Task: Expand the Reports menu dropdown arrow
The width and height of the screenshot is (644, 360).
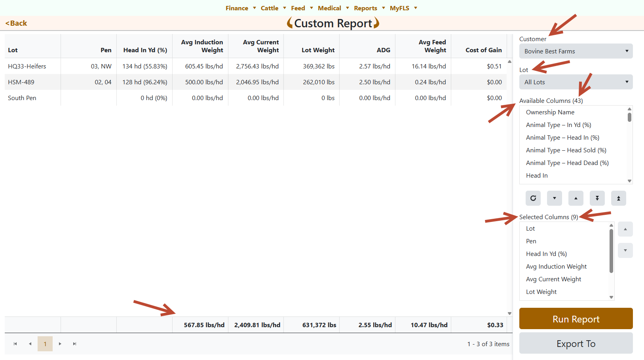Action: pyautogui.click(x=383, y=8)
